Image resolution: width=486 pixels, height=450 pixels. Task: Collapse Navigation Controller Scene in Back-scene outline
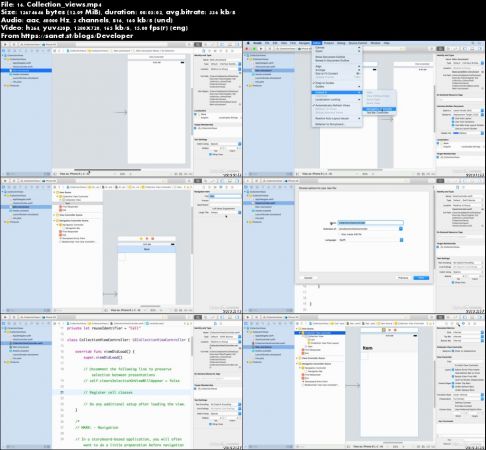coord(54,221)
